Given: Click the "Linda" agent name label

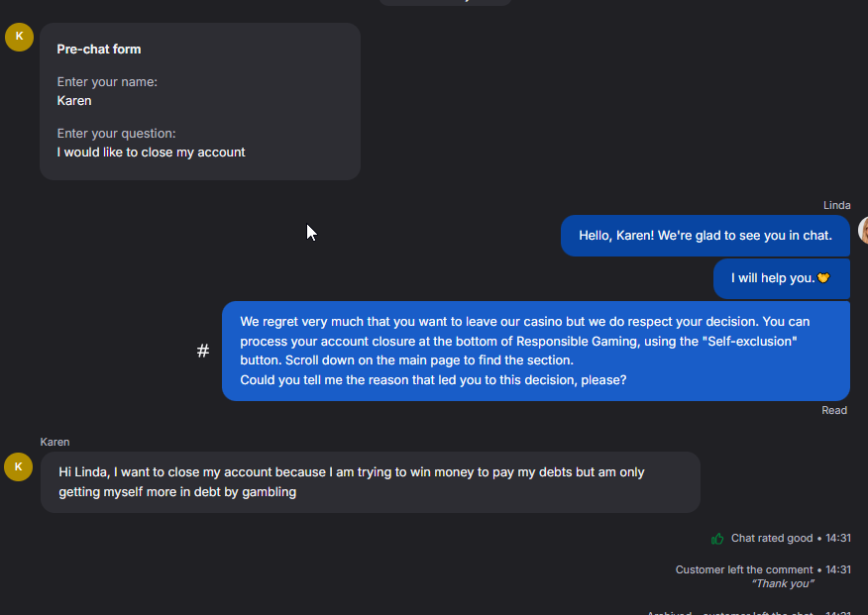Looking at the screenshot, I should [x=836, y=205].
